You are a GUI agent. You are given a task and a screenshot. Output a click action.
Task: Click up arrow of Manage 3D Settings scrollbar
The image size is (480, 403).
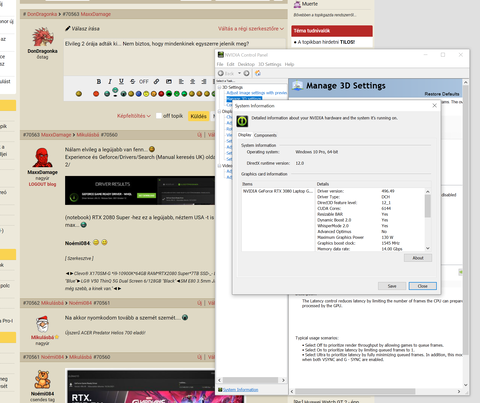(466, 82)
